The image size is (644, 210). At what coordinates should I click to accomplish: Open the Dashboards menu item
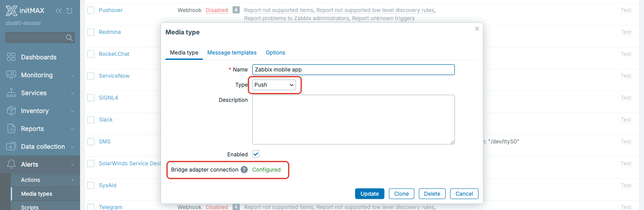click(39, 57)
